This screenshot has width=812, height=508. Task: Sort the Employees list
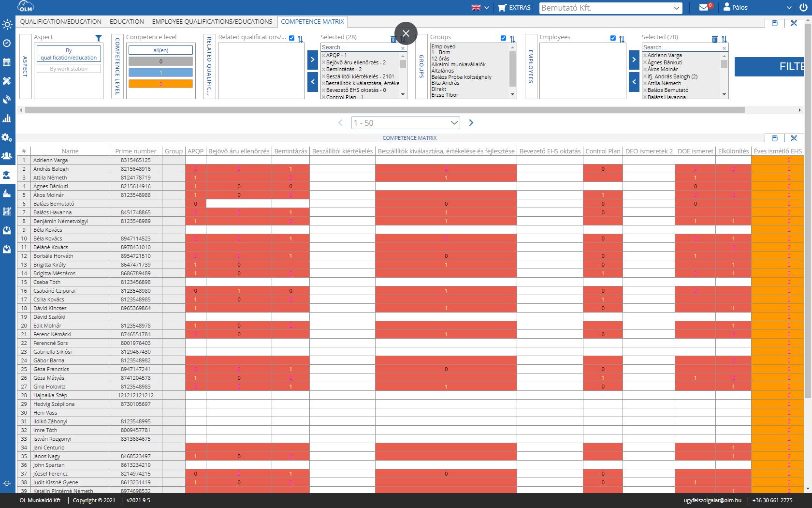622,39
